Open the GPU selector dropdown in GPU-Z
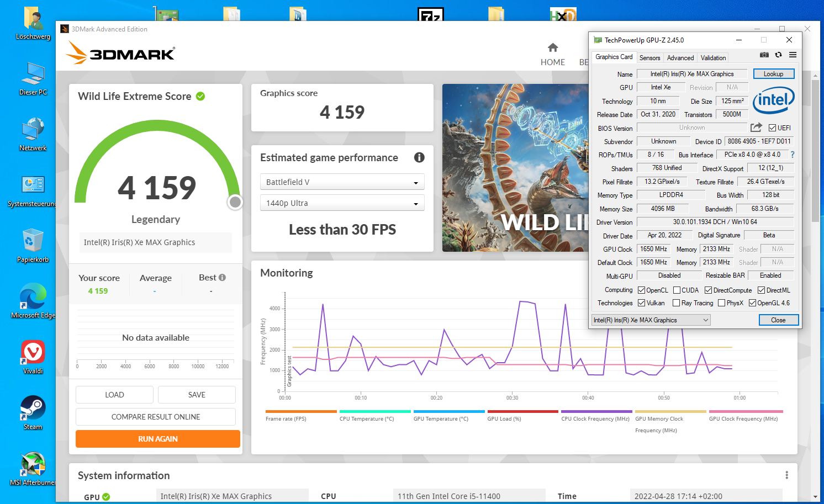The height and width of the screenshot is (504, 824). tap(651, 320)
